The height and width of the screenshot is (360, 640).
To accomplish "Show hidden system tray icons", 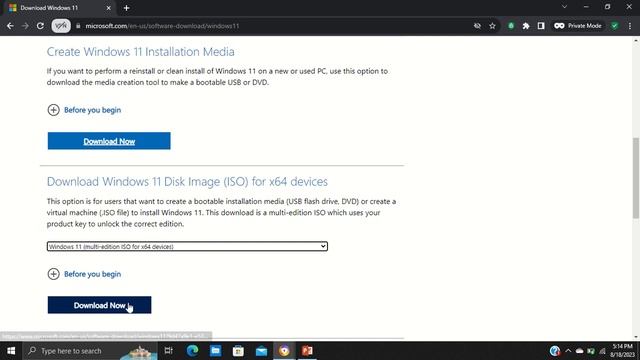I will pos(568,351).
